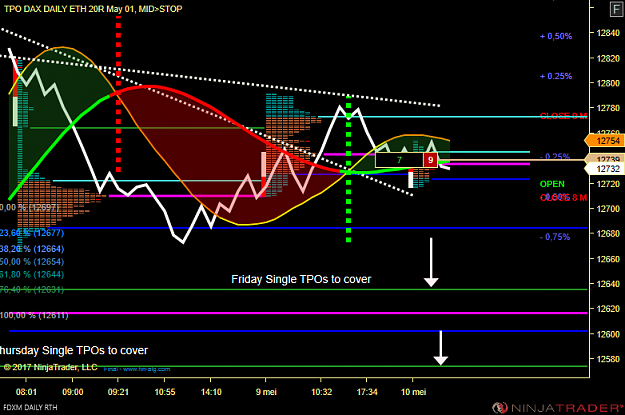Select the red dotted vertical marker line

[x=118, y=94]
